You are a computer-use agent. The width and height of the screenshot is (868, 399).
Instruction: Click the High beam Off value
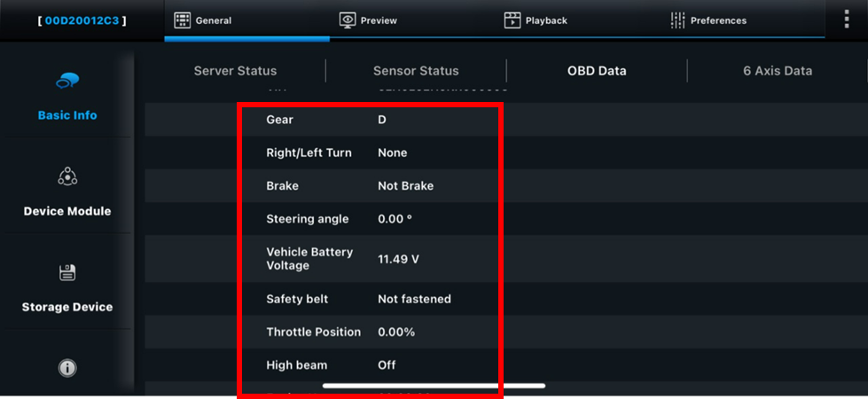tap(387, 365)
